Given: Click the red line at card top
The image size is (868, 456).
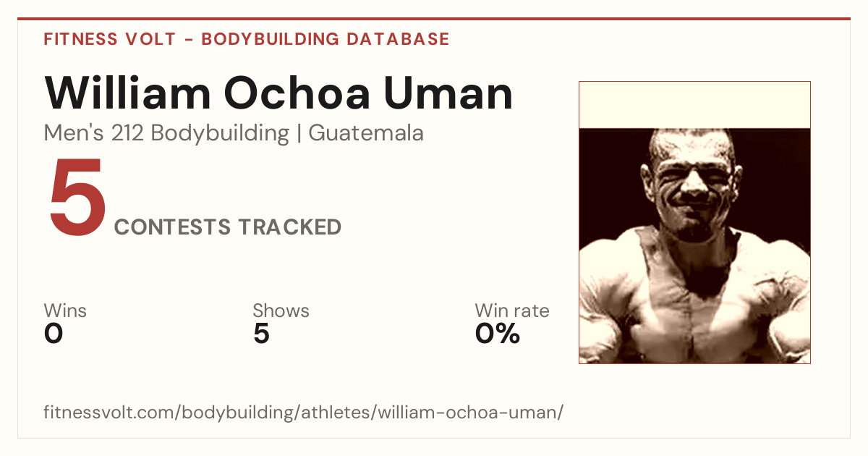Looking at the screenshot, I should [434, 19].
